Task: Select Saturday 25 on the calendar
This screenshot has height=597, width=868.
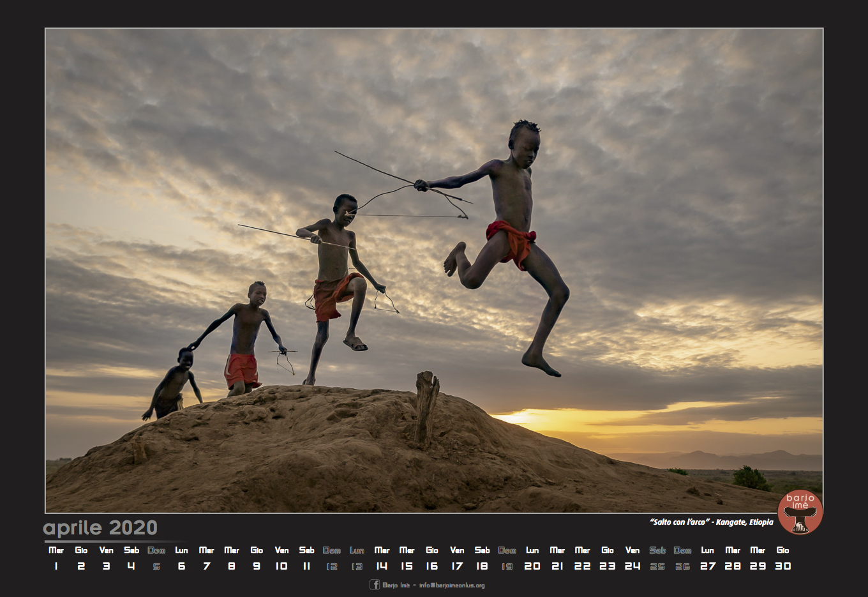Action: 657,566
